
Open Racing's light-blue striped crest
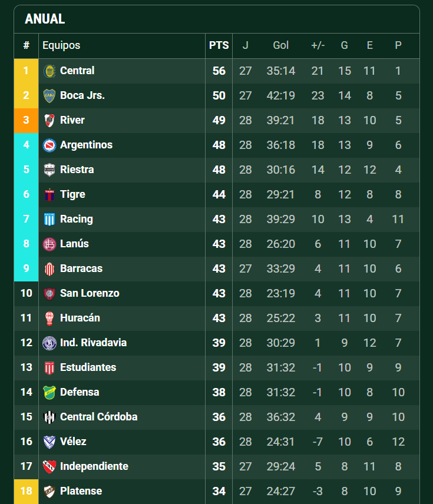pyautogui.click(x=49, y=220)
